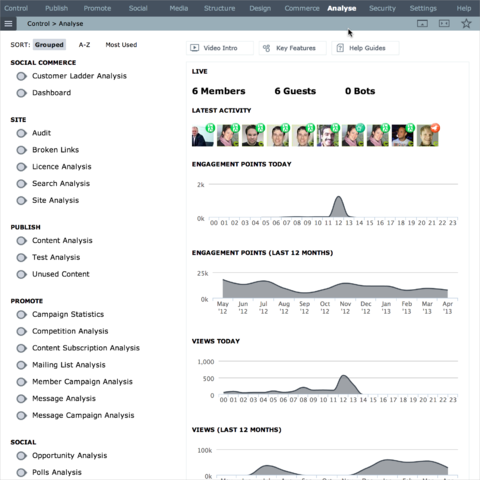The height and width of the screenshot is (480, 480).
Task: Click the dark-background avatar in latest activity
Action: [403, 136]
